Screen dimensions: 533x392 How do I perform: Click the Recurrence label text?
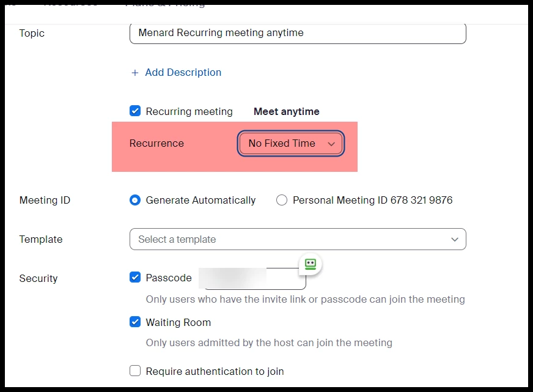156,144
